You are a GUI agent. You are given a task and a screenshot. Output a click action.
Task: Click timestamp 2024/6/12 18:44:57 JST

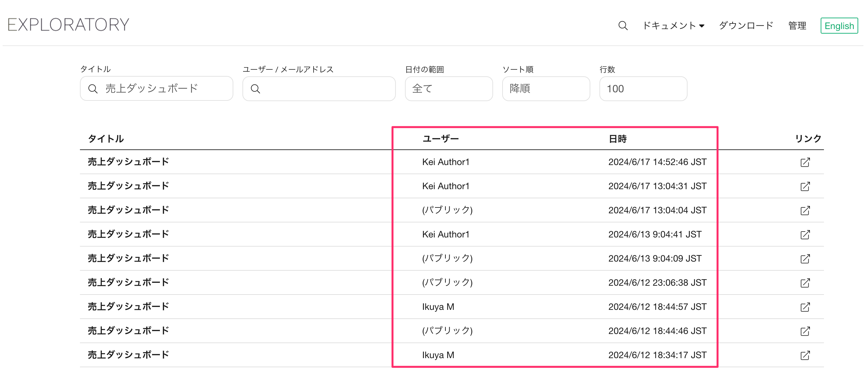tap(657, 307)
